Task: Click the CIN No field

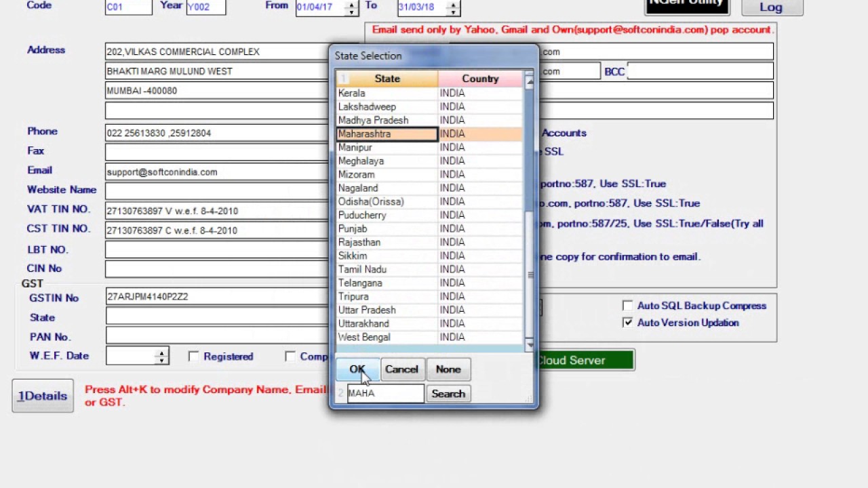Action: (x=217, y=269)
